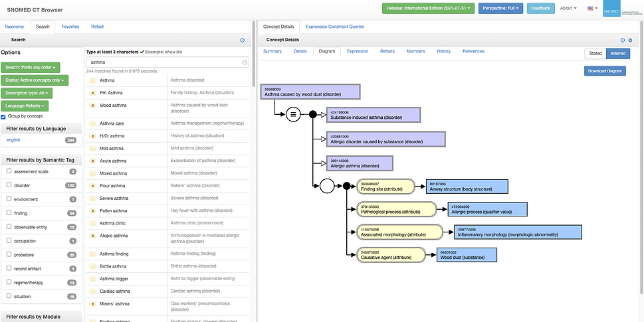
Task: Open the Expression sub-tab
Action: coord(358,51)
